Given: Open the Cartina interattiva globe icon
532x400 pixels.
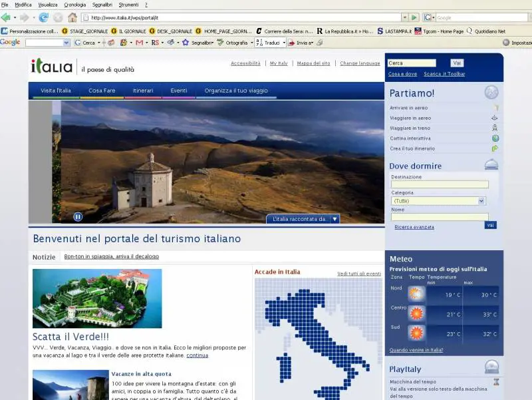Looking at the screenshot, I should [x=495, y=138].
